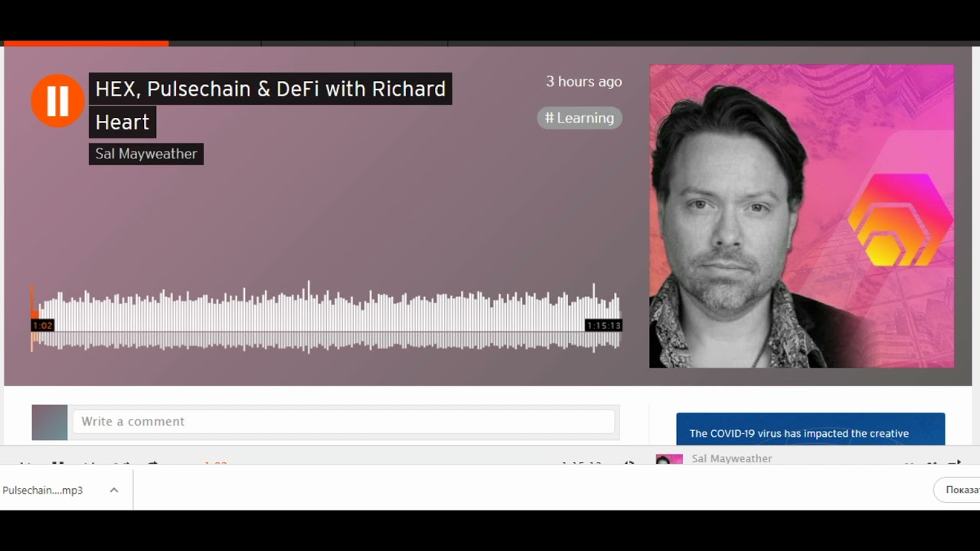The image size is (980, 551).
Task: Open Sal Mayweather in the bottom player bar
Action: 731,458
